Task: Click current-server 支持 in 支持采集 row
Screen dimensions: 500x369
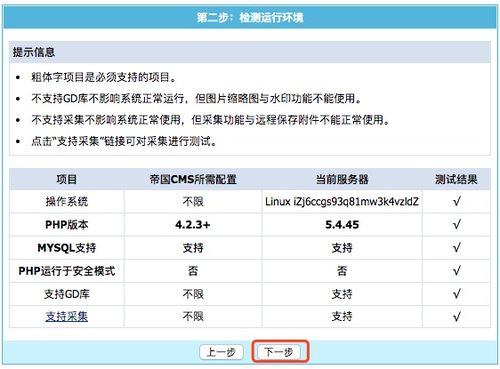Action: pos(342,316)
